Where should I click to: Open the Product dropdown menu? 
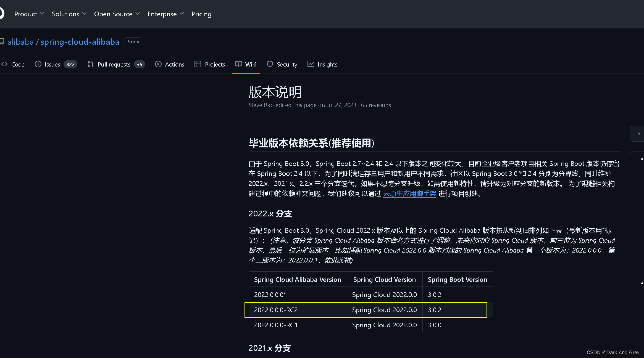29,14
